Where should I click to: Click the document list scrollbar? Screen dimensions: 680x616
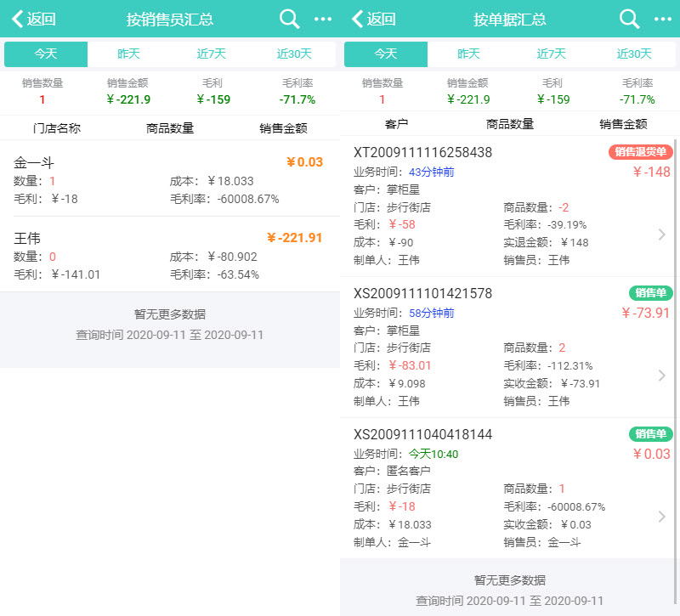[677, 340]
